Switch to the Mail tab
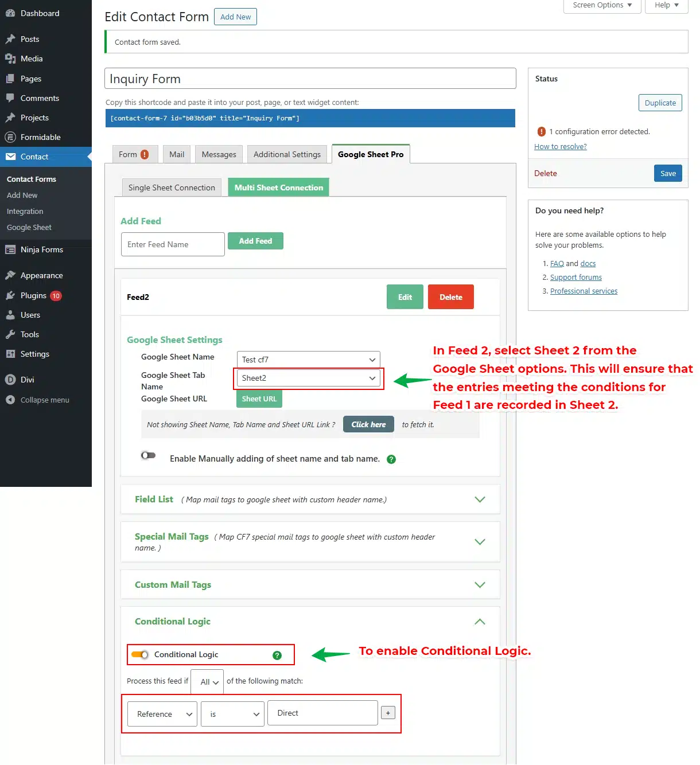This screenshot has height=765, width=700. (177, 154)
